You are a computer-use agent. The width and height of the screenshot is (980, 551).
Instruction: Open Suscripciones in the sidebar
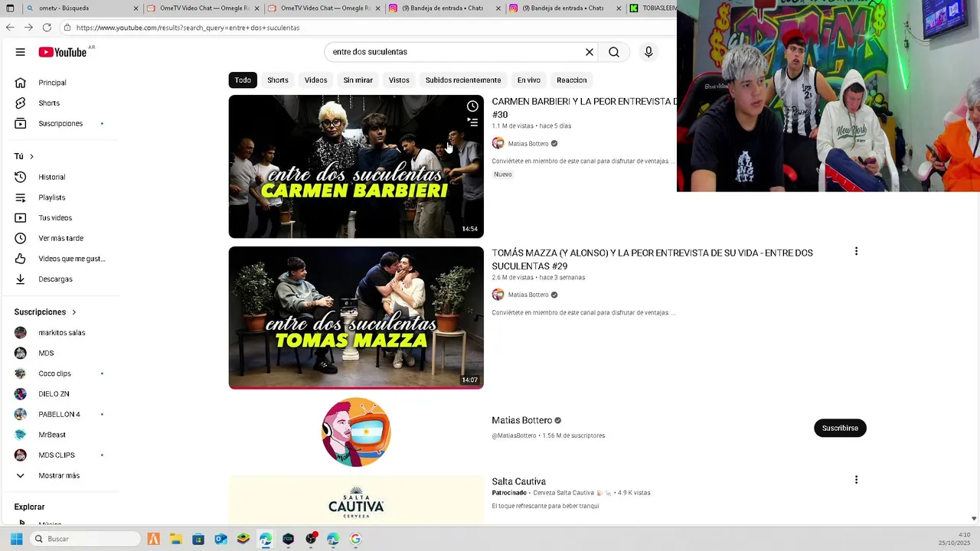click(60, 123)
